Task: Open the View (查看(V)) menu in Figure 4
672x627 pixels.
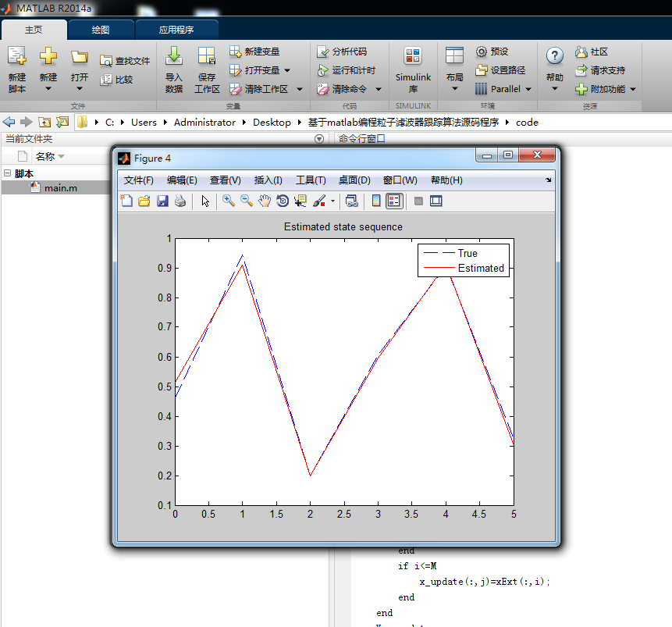Action: tap(225, 180)
